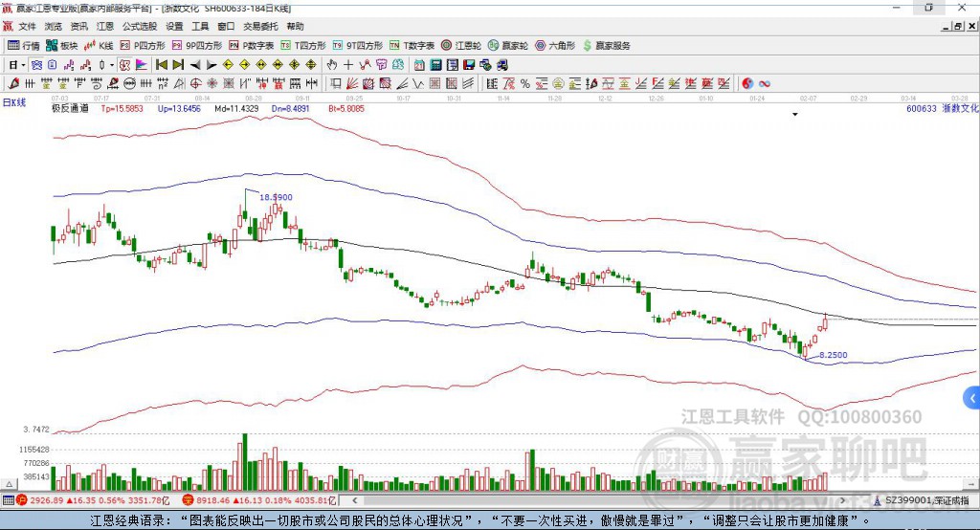The height and width of the screenshot is (530, 980).
Task: Click the status bar grid icon
Action: [x=8, y=500]
